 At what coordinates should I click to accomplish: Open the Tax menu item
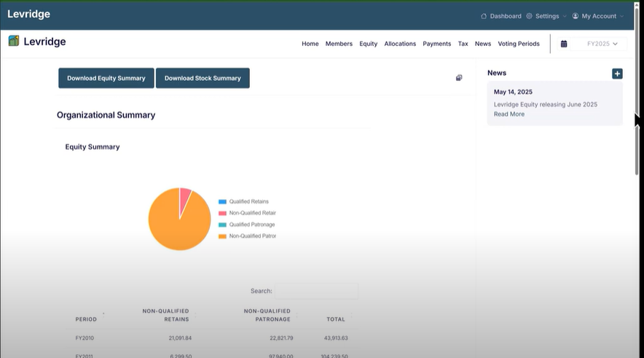click(x=463, y=44)
